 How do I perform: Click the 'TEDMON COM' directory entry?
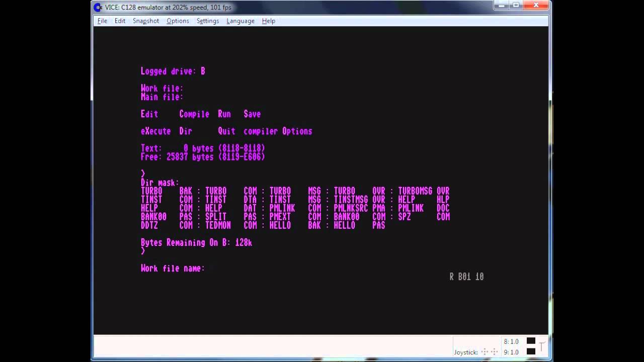pos(231,225)
